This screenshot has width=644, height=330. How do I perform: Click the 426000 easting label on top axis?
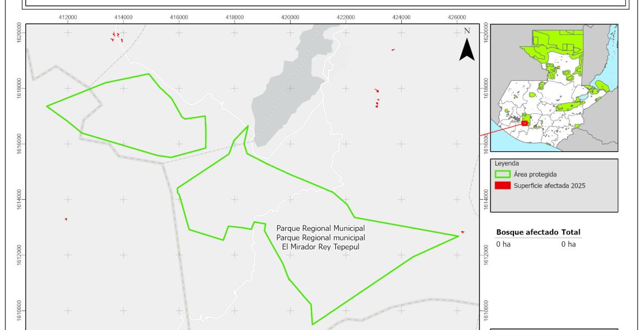coord(457,18)
